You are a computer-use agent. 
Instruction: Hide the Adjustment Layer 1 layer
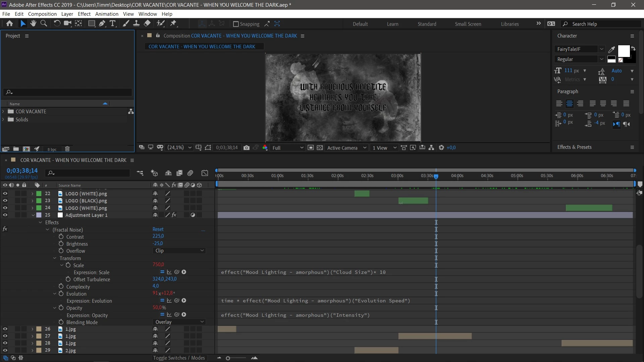[5, 215]
